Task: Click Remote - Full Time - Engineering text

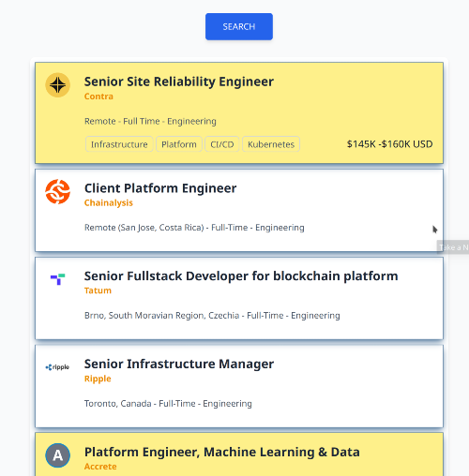Action: pyautogui.click(x=150, y=121)
